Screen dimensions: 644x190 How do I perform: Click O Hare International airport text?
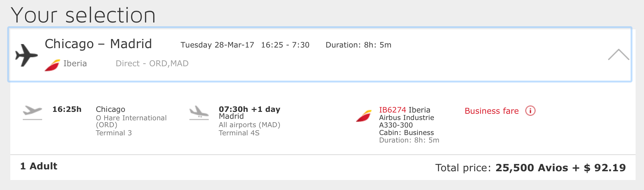pos(131,118)
